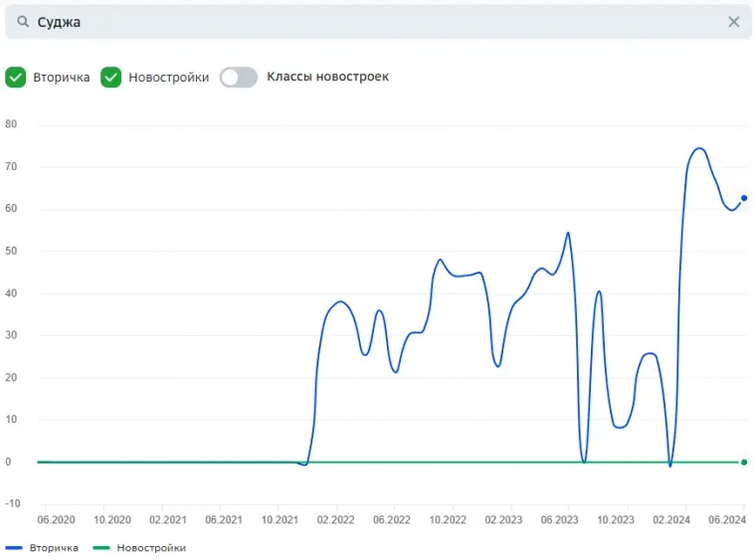This screenshot has width=754, height=560.
Task: Uncheck the Вторичка checkbox
Action: (16, 78)
